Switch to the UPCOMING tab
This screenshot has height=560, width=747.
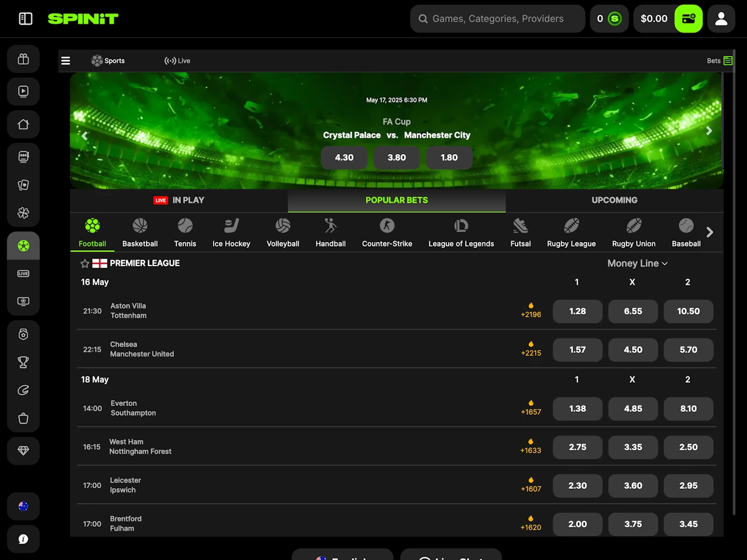click(x=615, y=200)
